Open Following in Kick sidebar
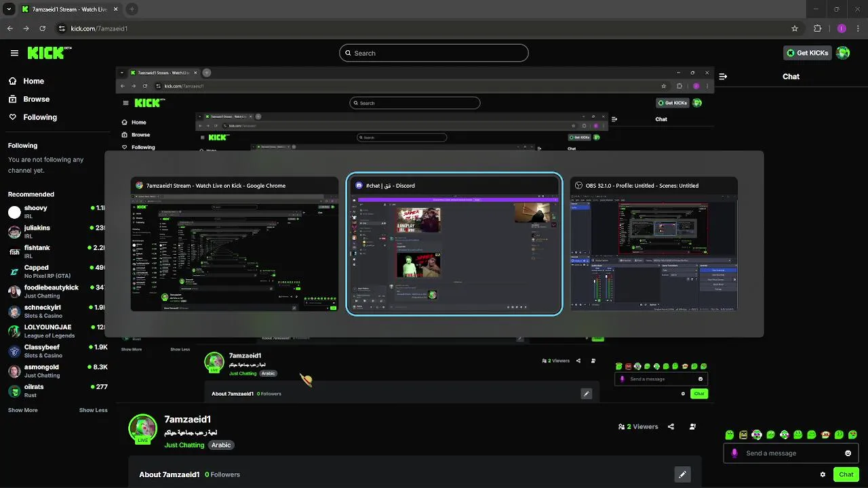Viewport: 868px width, 488px height. tap(33, 117)
